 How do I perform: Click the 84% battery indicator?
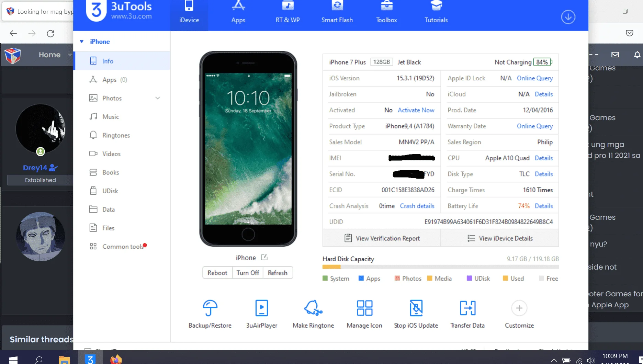(x=542, y=62)
